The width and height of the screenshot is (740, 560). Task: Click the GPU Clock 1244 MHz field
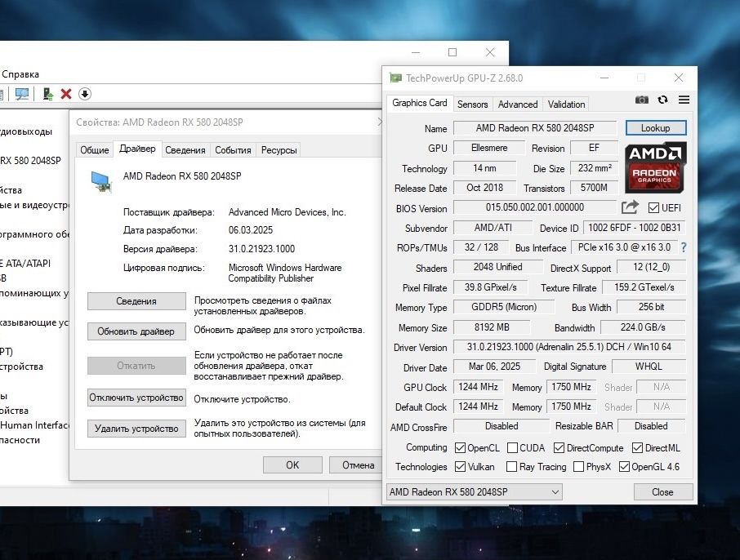click(478, 387)
